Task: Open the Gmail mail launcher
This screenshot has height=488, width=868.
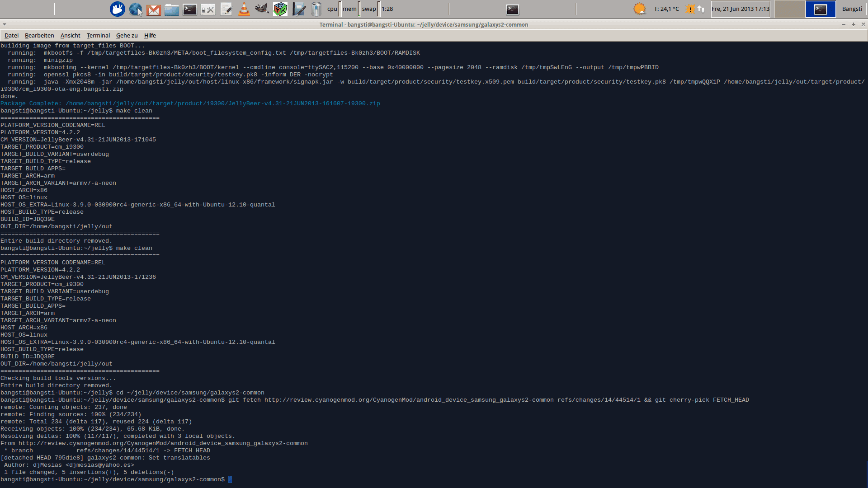Action: [154, 9]
